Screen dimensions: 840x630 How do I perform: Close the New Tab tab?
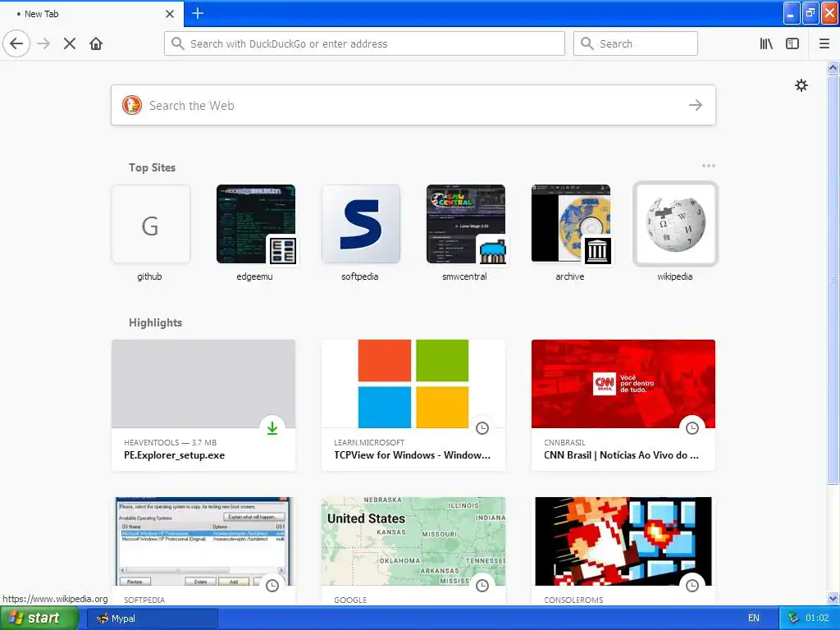point(169,14)
